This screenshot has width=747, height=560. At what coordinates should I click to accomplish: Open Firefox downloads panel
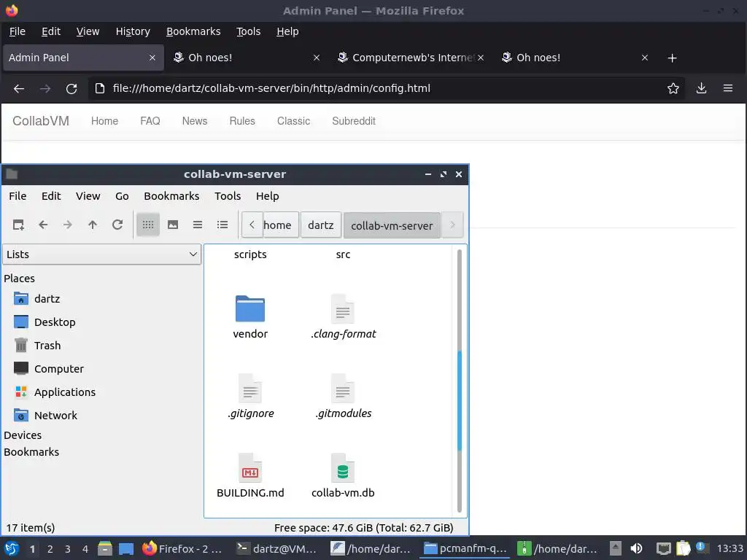coord(701,88)
